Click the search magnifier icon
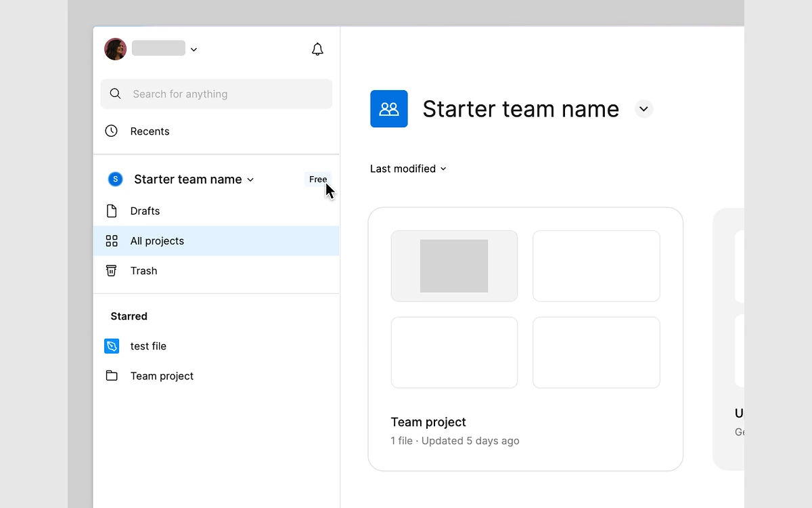The width and height of the screenshot is (812, 508). pyautogui.click(x=116, y=94)
